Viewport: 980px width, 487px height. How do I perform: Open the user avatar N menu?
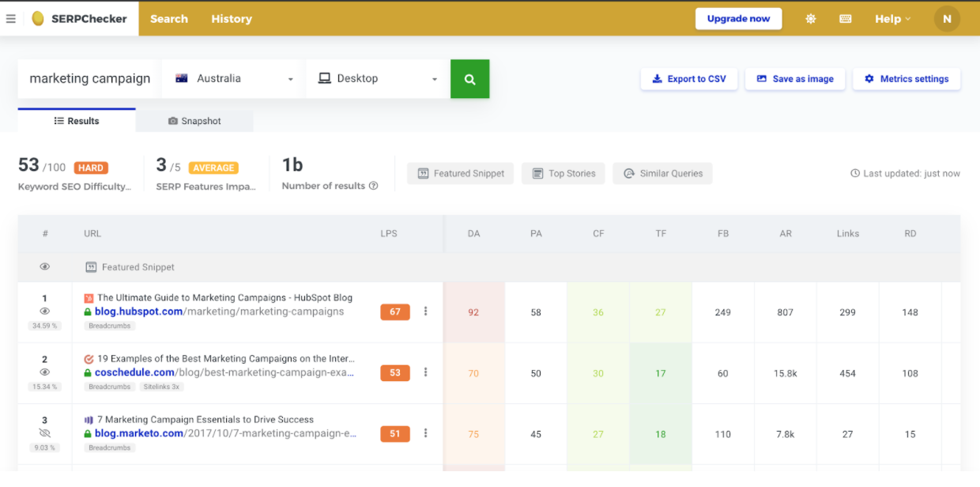point(947,19)
